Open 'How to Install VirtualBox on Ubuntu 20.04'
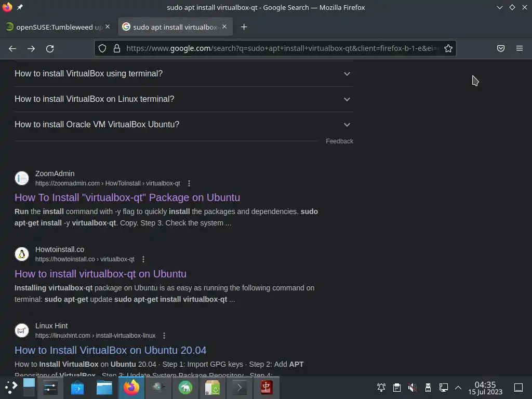Viewport: 532px width, 399px height. (x=110, y=350)
